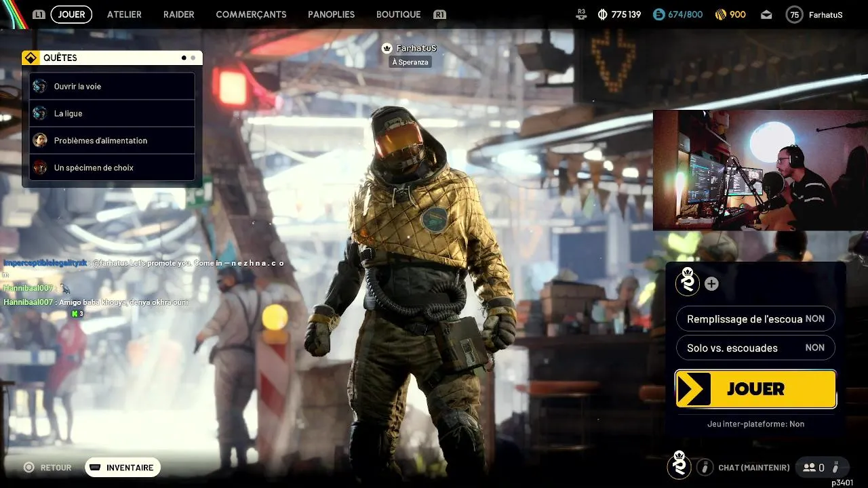Screen dimensions: 868x488
Task: Click the R3 controller prompt icon
Action: (581, 13)
